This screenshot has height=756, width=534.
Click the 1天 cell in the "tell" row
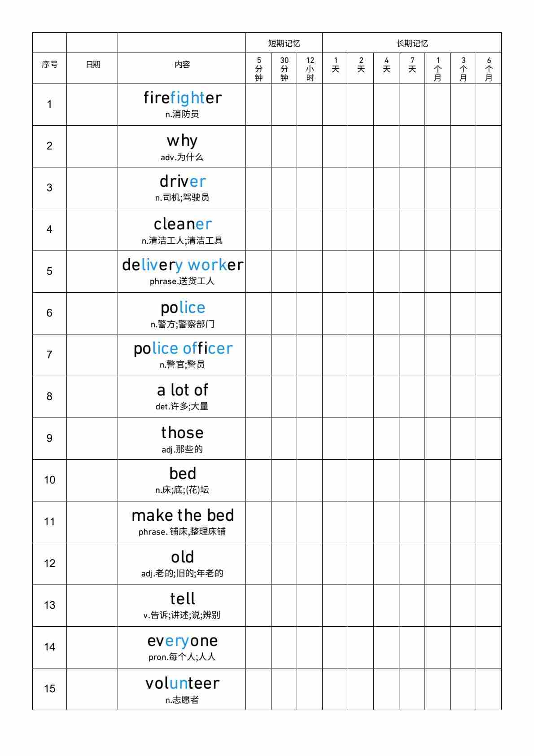[x=335, y=606]
